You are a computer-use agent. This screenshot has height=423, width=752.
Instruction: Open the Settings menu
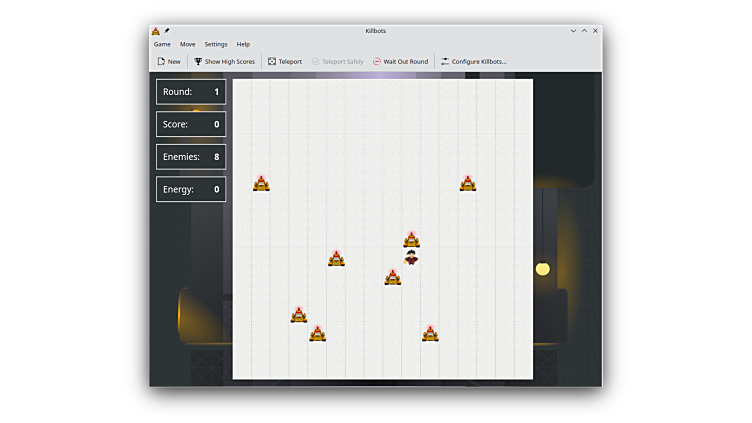[x=216, y=44]
